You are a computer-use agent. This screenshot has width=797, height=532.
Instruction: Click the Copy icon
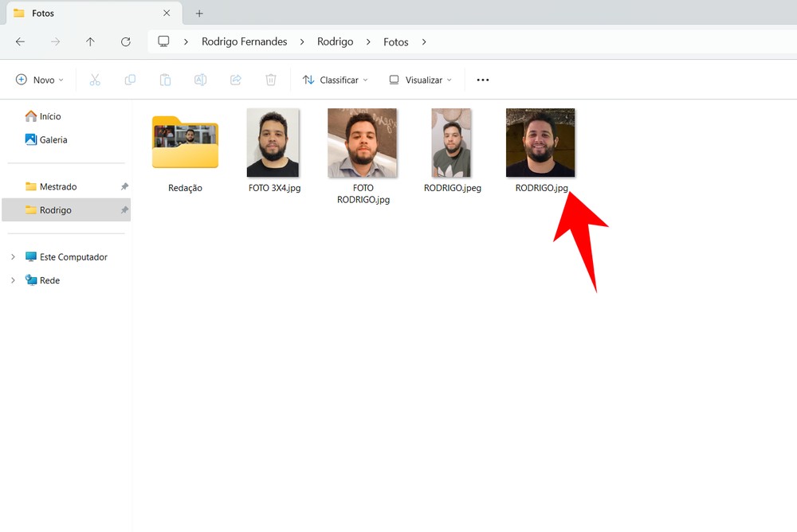[x=130, y=80]
